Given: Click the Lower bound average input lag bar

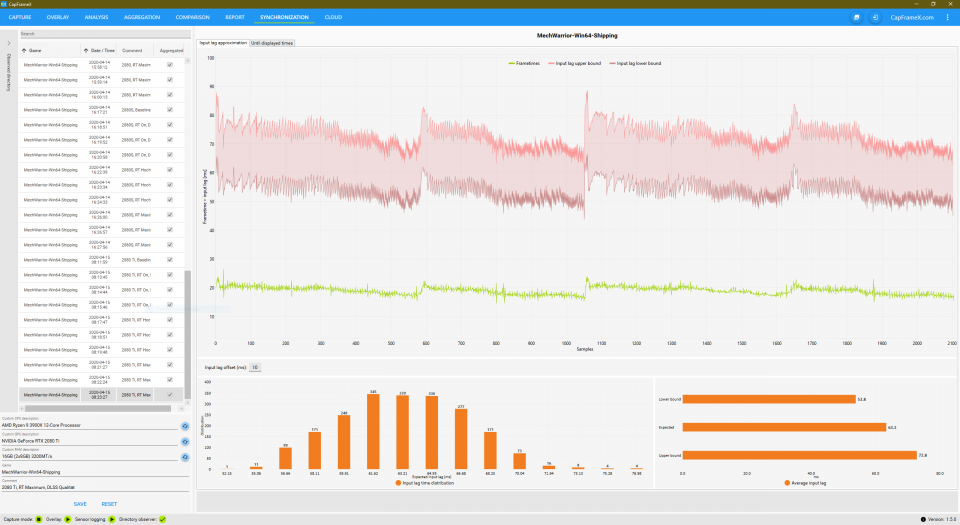Looking at the screenshot, I should tap(769, 399).
